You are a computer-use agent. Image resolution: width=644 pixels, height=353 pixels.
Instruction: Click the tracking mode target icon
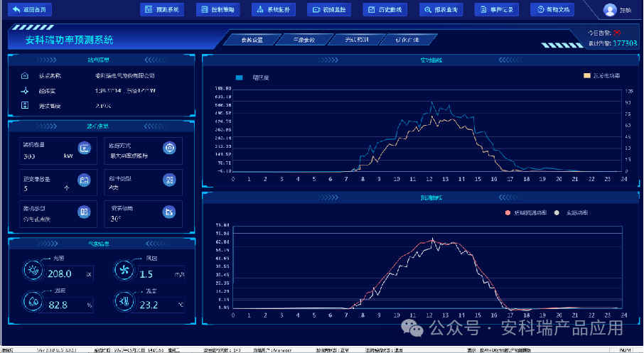(169, 148)
